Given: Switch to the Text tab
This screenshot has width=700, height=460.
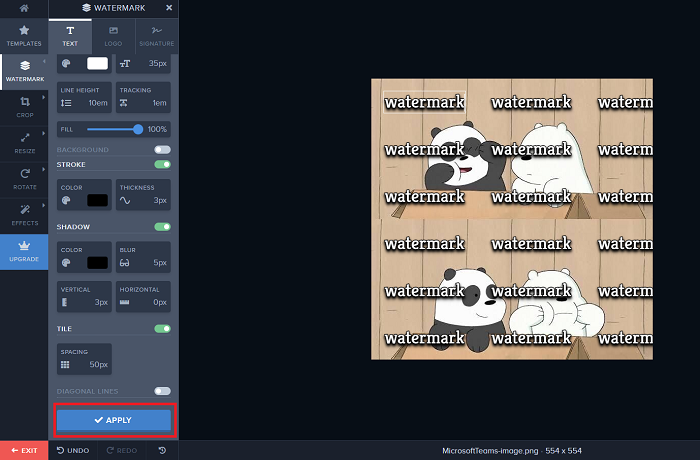Looking at the screenshot, I should pyautogui.click(x=70, y=36).
